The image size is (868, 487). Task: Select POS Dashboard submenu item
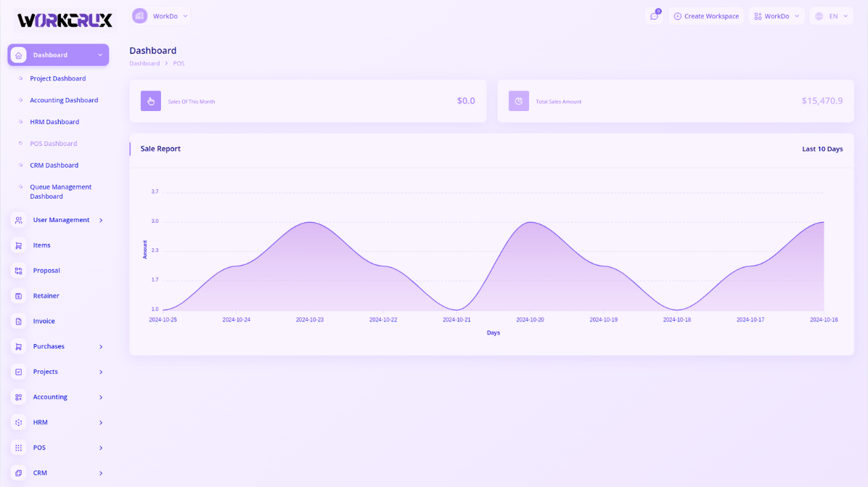pos(53,143)
